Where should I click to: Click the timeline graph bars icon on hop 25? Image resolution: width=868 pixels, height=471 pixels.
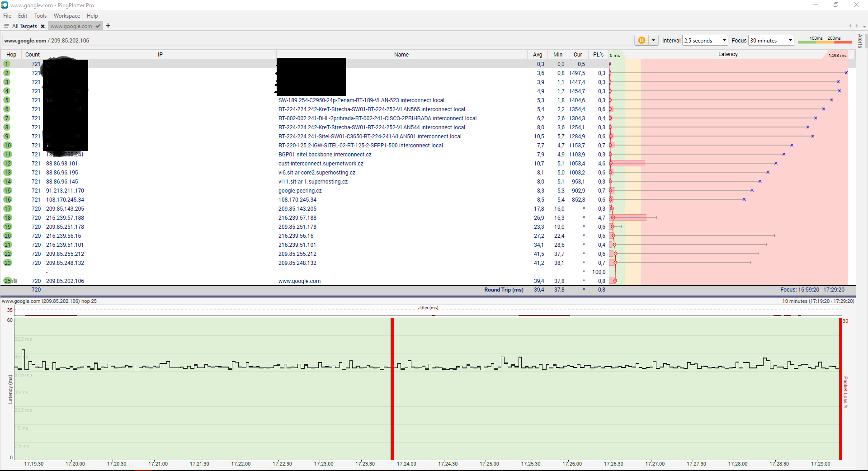tap(14, 281)
